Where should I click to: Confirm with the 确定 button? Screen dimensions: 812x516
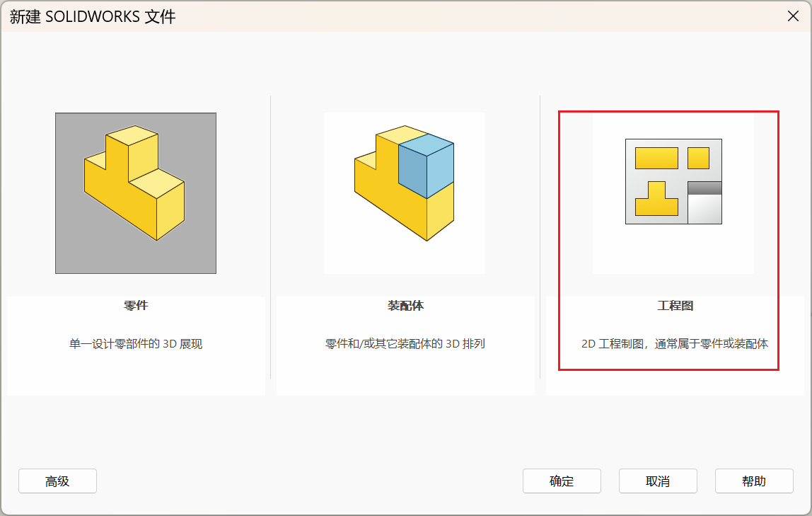point(562,481)
